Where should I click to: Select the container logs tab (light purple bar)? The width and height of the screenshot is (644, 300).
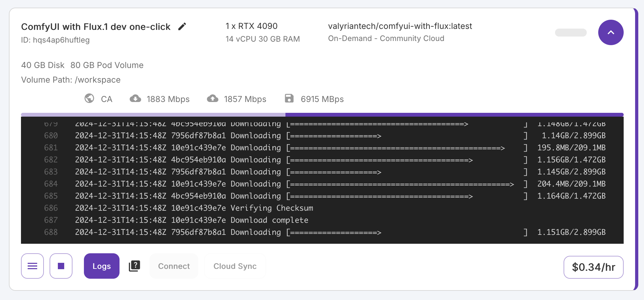(x=153, y=114)
